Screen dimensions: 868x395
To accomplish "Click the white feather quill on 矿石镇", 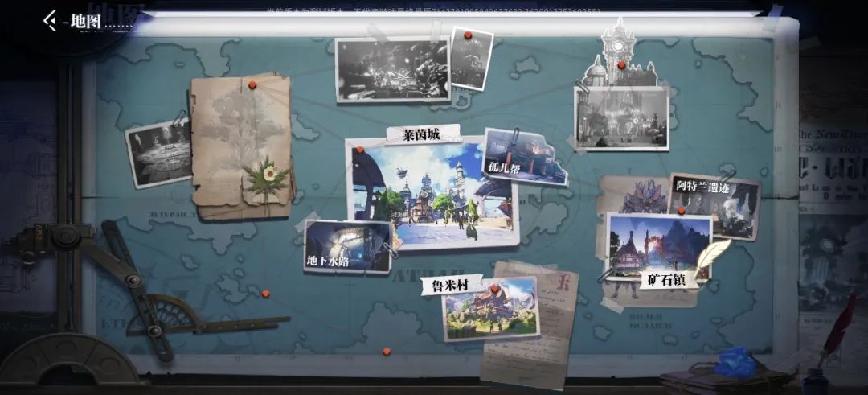I will pos(712,258).
